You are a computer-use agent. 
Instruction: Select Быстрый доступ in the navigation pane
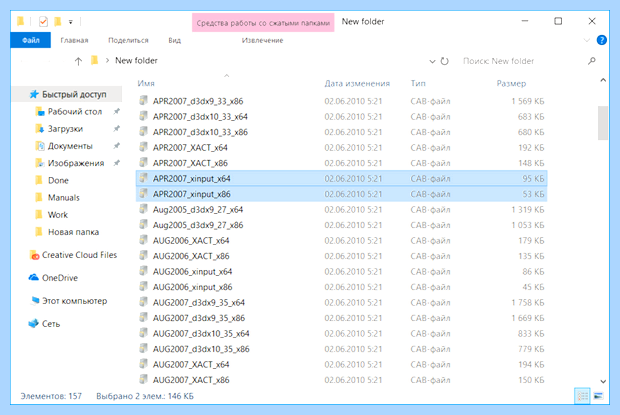click(68, 94)
